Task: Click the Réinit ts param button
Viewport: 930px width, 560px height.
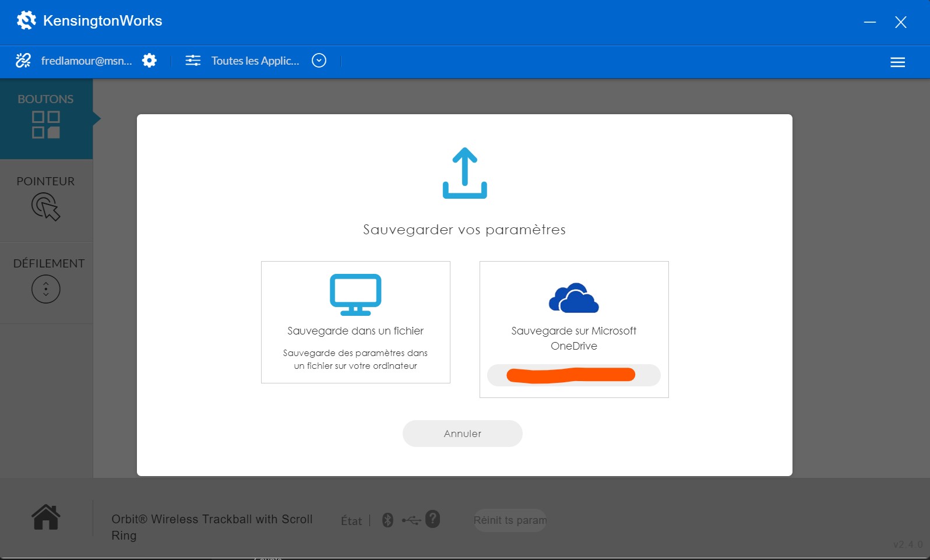Action: tap(510, 520)
